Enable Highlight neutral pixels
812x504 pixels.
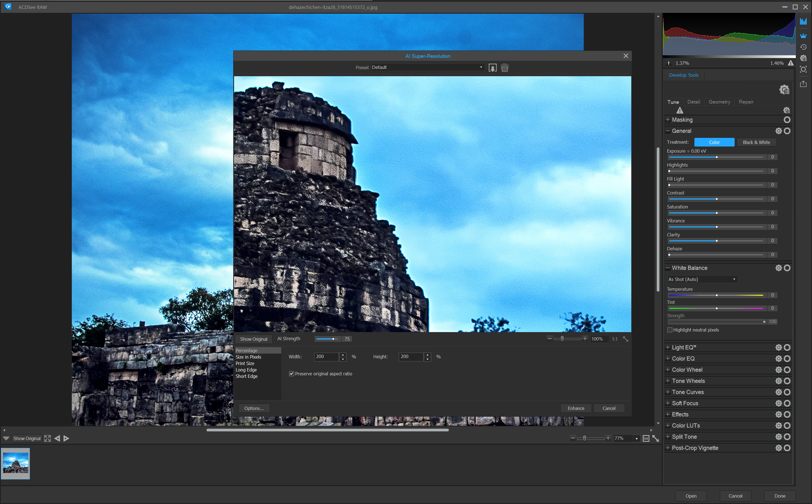[x=670, y=330]
